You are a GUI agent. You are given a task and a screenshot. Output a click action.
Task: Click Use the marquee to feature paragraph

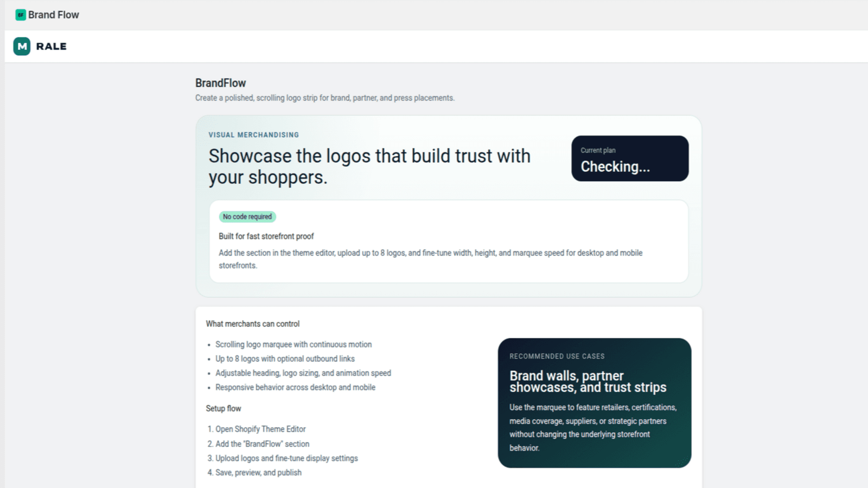point(593,428)
